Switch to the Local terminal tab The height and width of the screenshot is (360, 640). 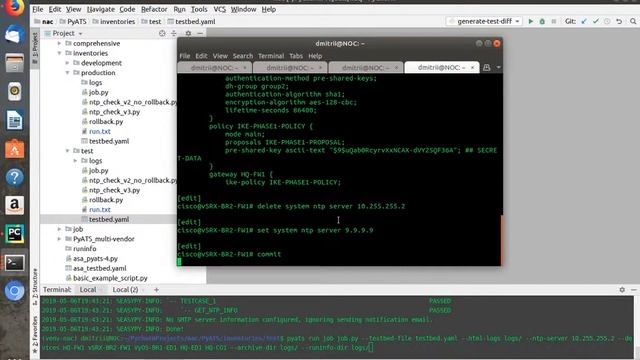click(x=88, y=289)
